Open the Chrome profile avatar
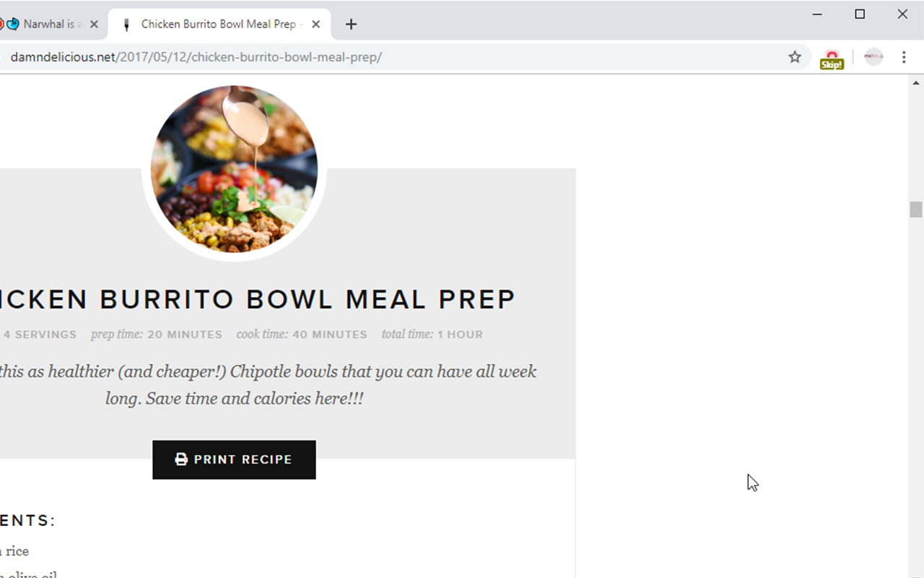Viewport: 924px width, 578px height. pos(873,57)
